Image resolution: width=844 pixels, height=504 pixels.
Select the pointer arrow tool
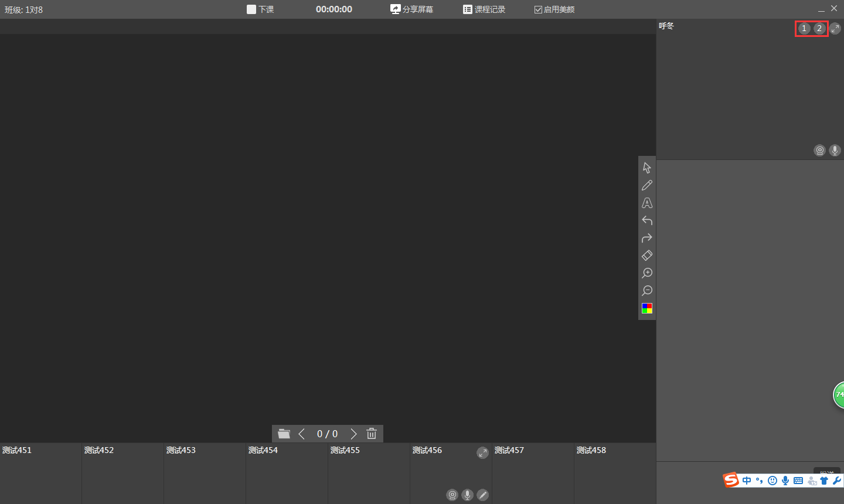tap(646, 168)
